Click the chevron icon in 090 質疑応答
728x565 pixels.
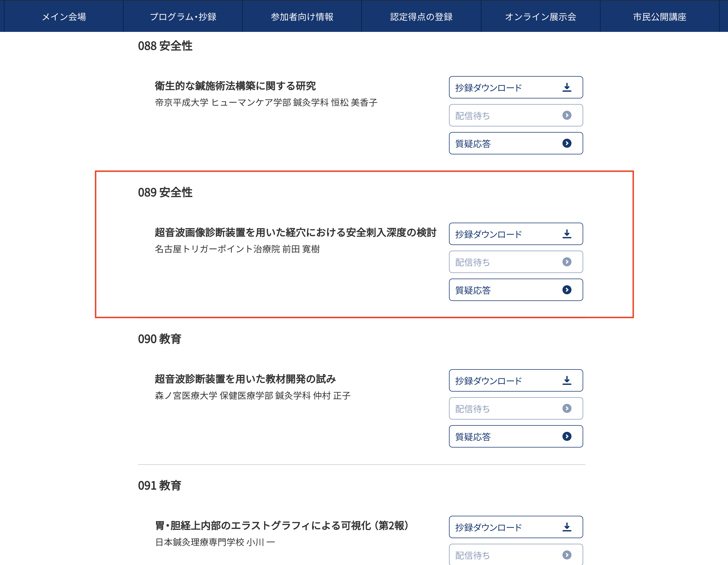coord(567,437)
